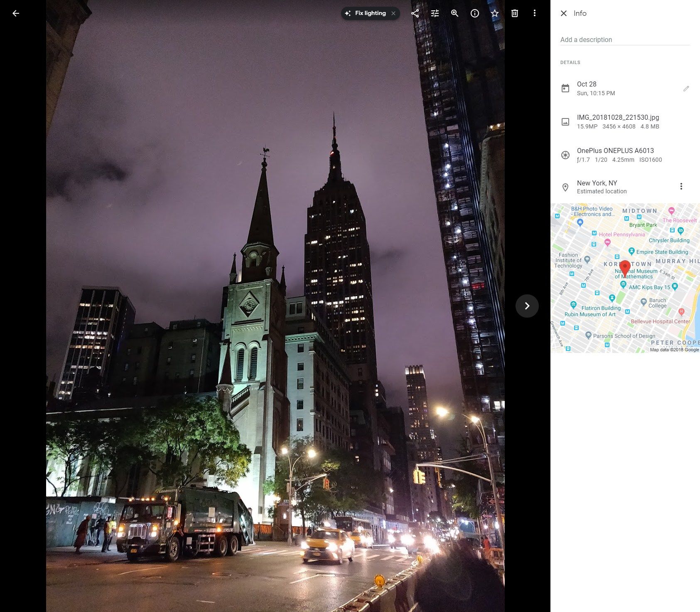The width and height of the screenshot is (700, 612).
Task: Mark this photo as favorite
Action: pos(494,13)
